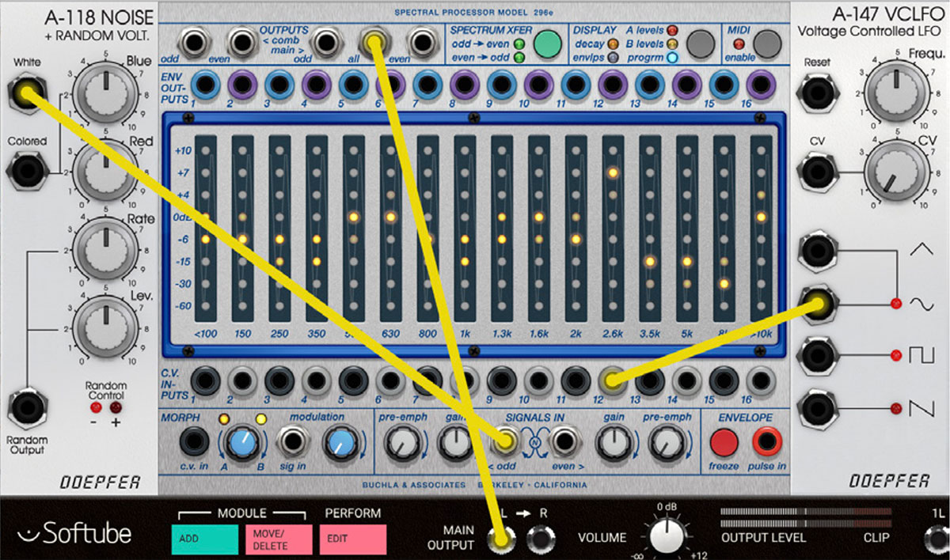Screen dimensions: 950x560
Task: Click the Morph c.v. in jack
Action: tap(192, 441)
